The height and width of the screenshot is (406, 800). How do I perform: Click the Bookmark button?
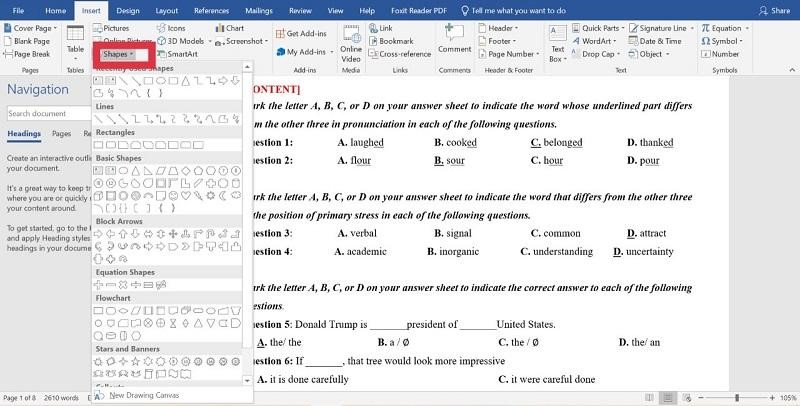pos(391,41)
